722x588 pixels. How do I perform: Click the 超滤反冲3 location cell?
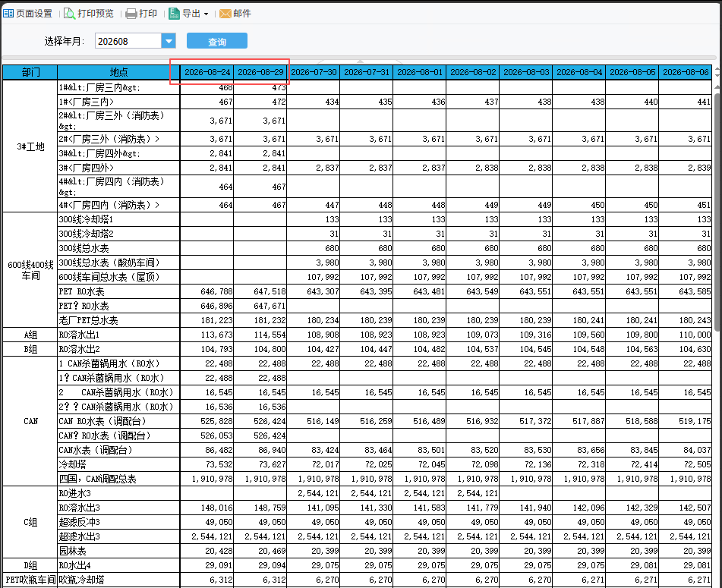[118, 522]
